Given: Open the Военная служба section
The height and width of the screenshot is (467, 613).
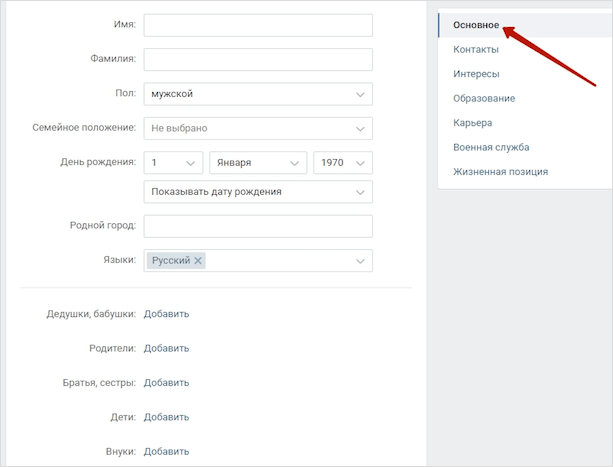Looking at the screenshot, I should [x=491, y=147].
